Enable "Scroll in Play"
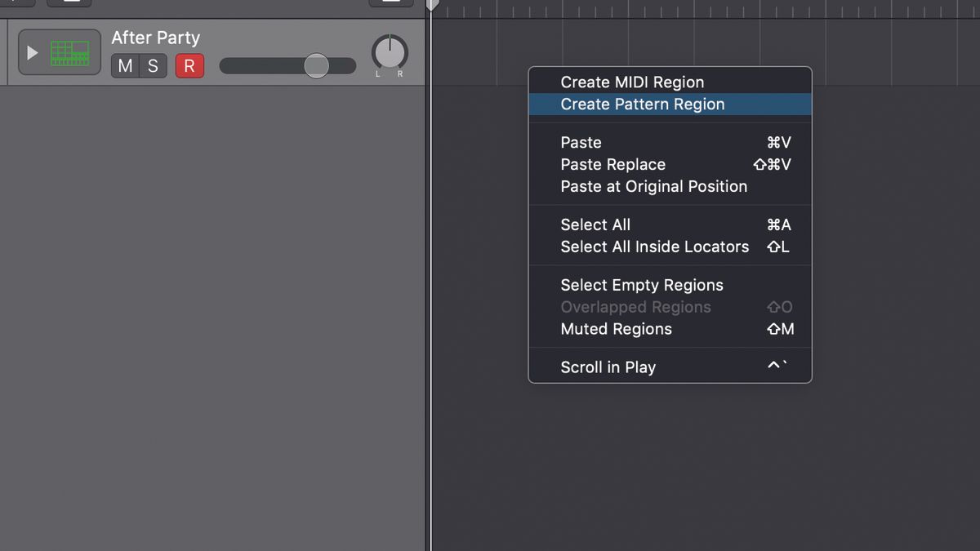 coord(608,367)
